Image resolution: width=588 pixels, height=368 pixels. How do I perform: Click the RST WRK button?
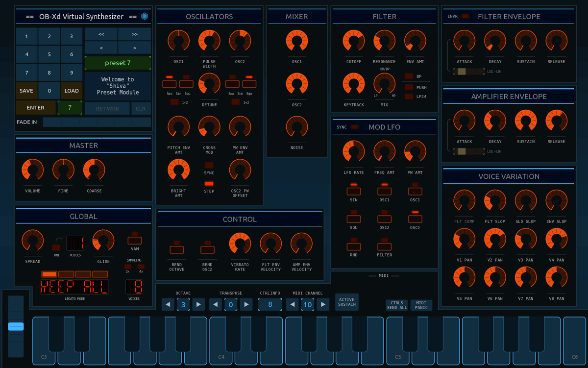pyautogui.click(x=107, y=109)
